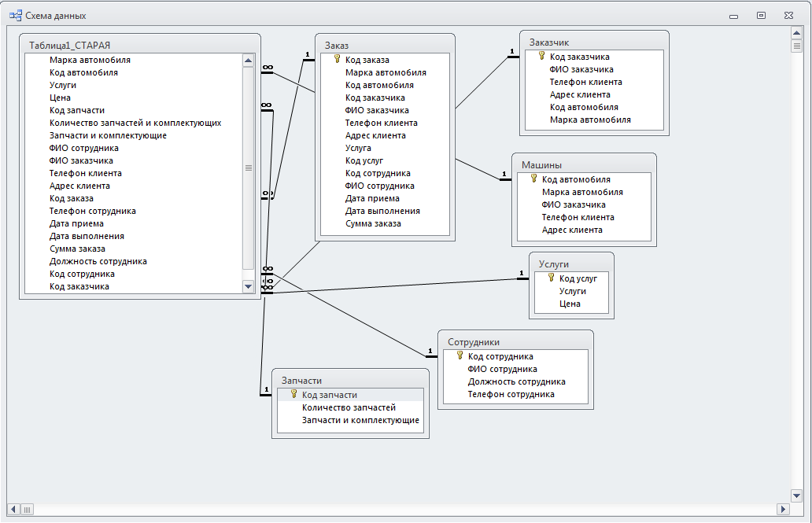
Task: Select the Услуга field in Заказ table
Action: tap(358, 148)
